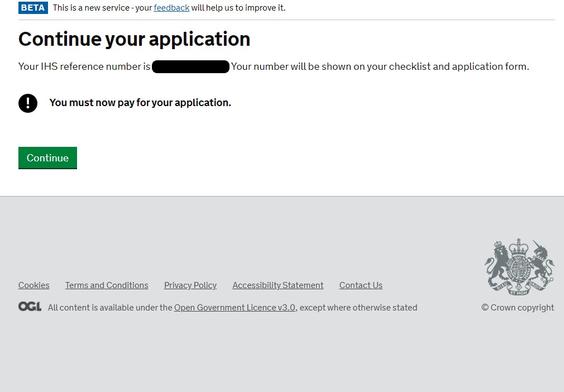564x392 pixels.
Task: Click the 'Your number will be shown' sentence
Action: (x=380, y=67)
